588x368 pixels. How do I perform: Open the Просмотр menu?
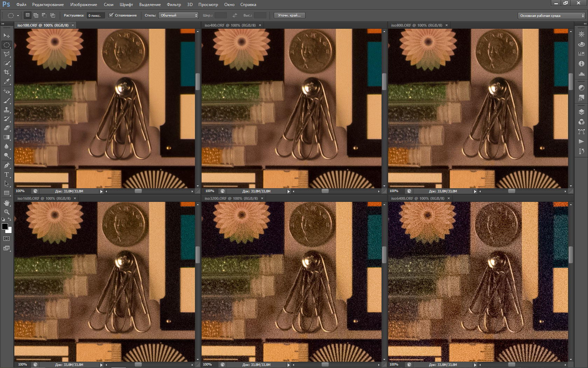(x=208, y=5)
